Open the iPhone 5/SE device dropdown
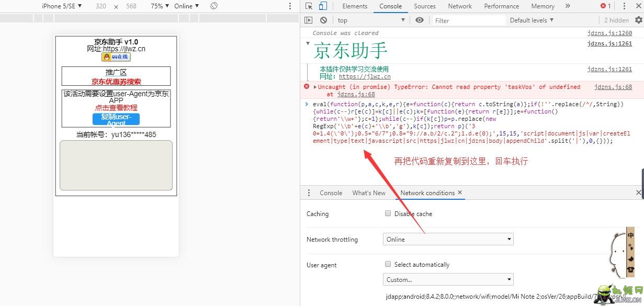The image size is (644, 306). 62,6
